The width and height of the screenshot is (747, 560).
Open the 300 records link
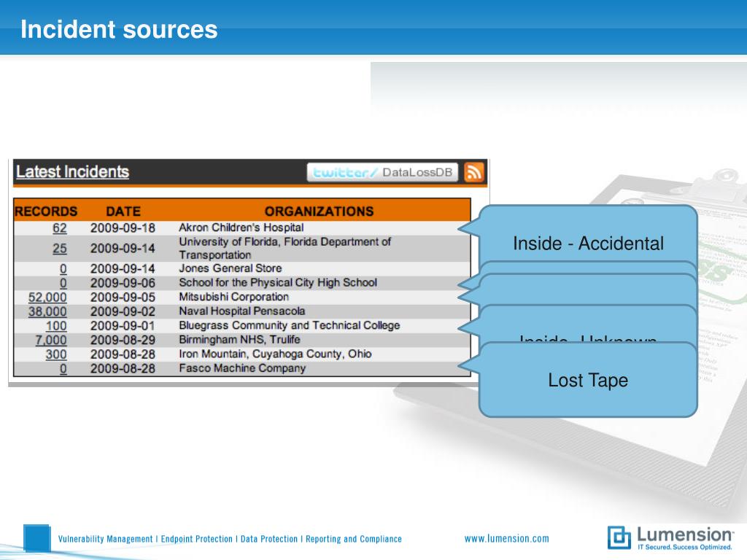point(56,355)
